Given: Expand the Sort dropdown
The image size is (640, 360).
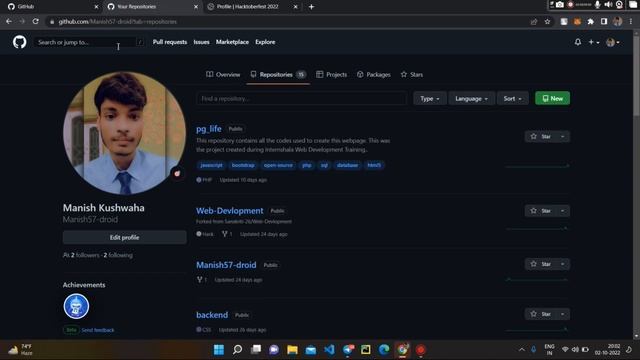Looking at the screenshot, I should point(512,98).
